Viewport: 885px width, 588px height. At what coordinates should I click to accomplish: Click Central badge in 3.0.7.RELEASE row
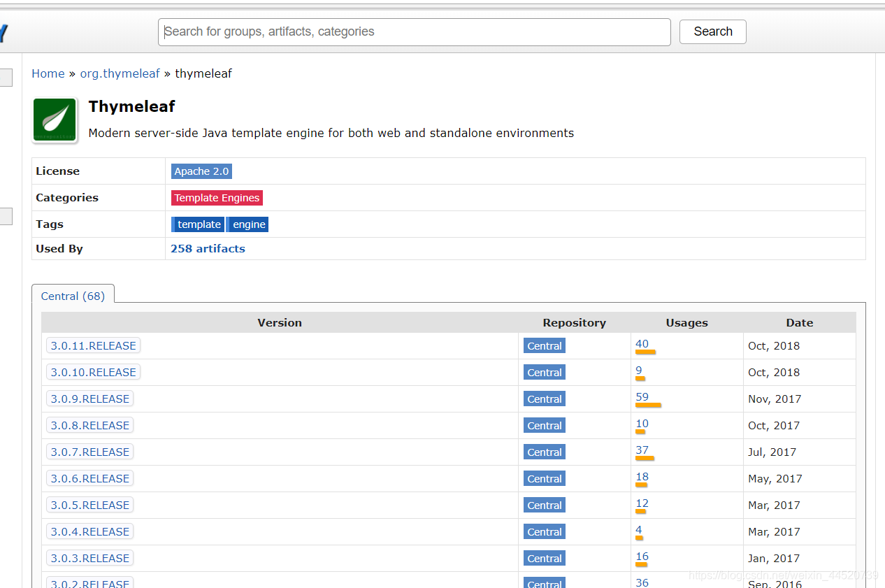pyautogui.click(x=545, y=452)
